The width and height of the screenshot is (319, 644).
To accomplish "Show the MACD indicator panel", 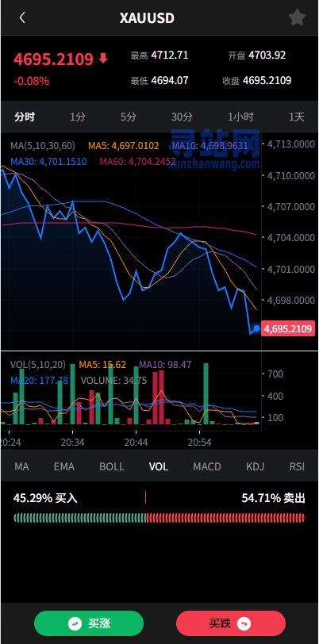I will [207, 466].
